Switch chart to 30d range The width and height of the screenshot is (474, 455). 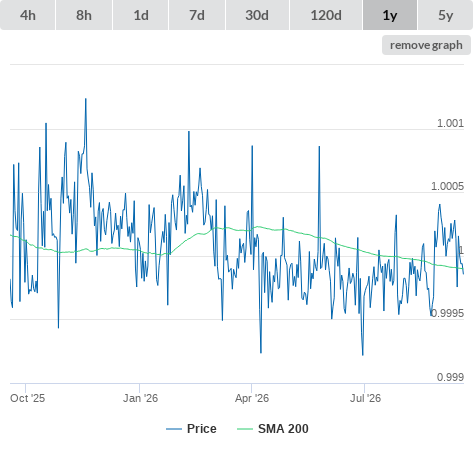click(x=257, y=15)
